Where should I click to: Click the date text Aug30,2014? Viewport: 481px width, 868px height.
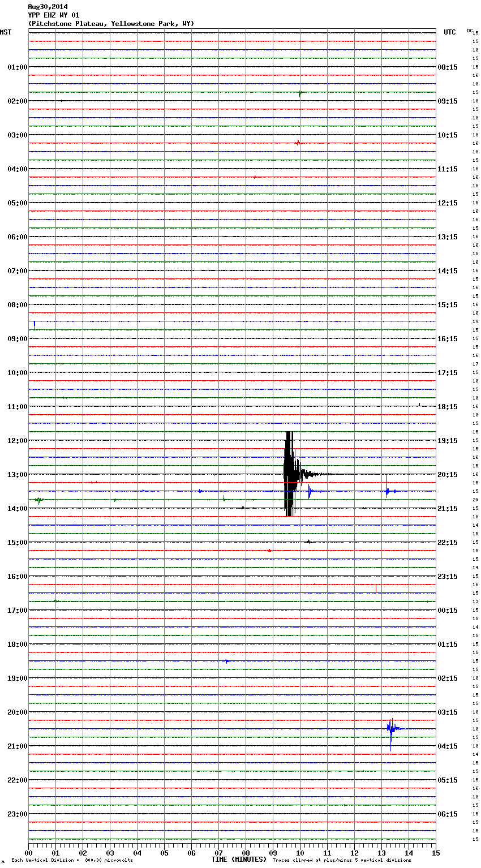point(48,7)
